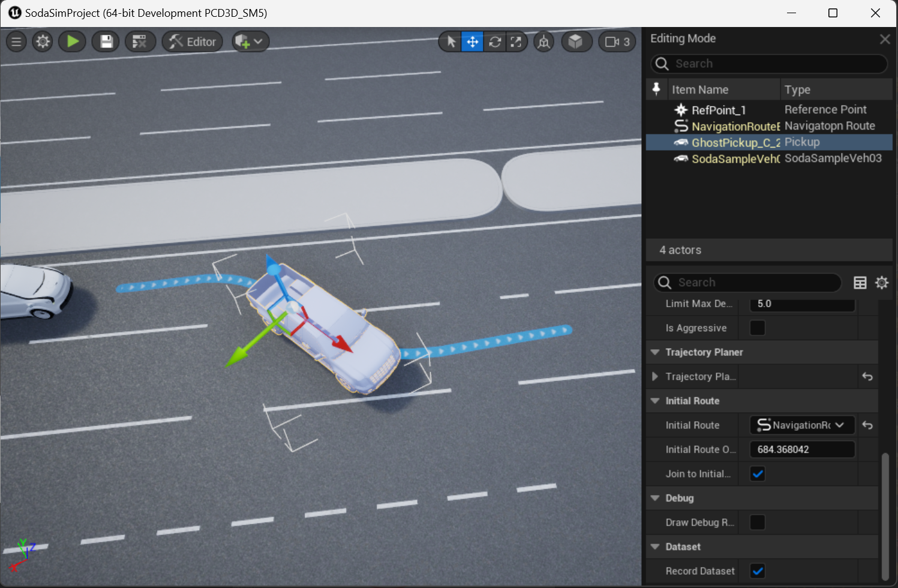Activate the Scale tool

point(516,41)
